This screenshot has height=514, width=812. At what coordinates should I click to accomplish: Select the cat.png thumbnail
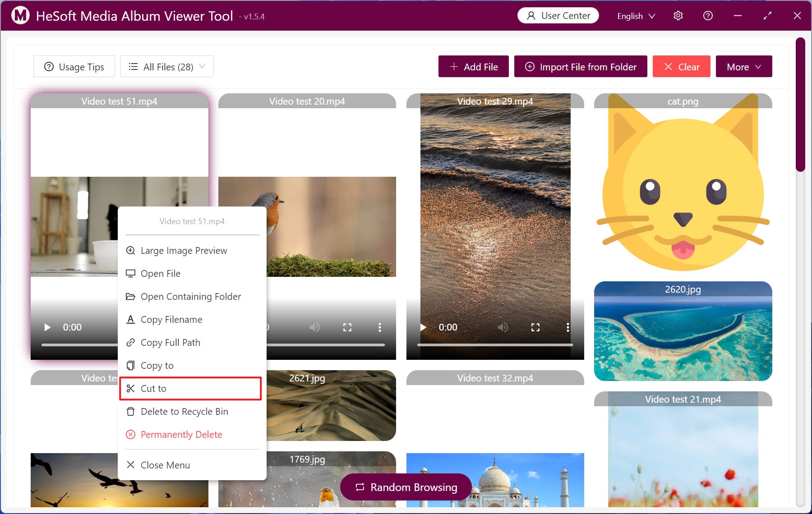tap(683, 183)
